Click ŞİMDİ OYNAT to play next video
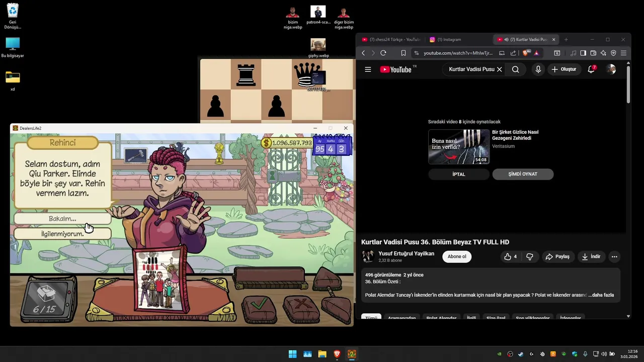644x362 pixels. point(523,174)
